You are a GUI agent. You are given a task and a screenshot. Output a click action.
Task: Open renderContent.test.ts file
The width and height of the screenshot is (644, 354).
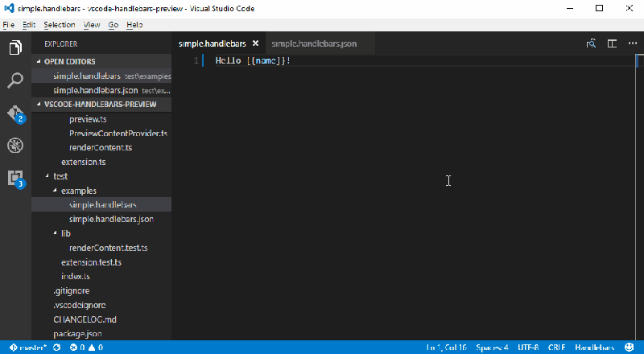click(109, 248)
